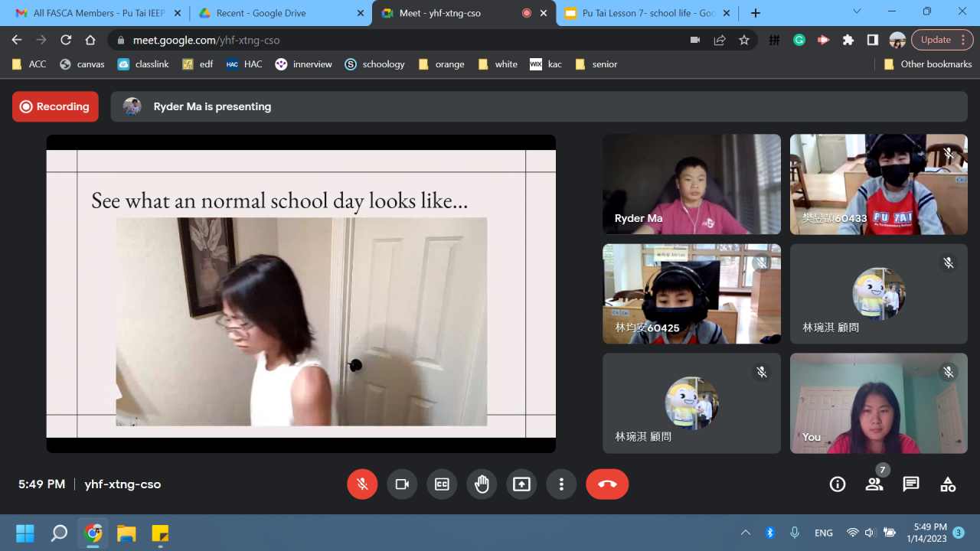Click the red Leave call button
Screen dimensions: 980x551
point(607,484)
